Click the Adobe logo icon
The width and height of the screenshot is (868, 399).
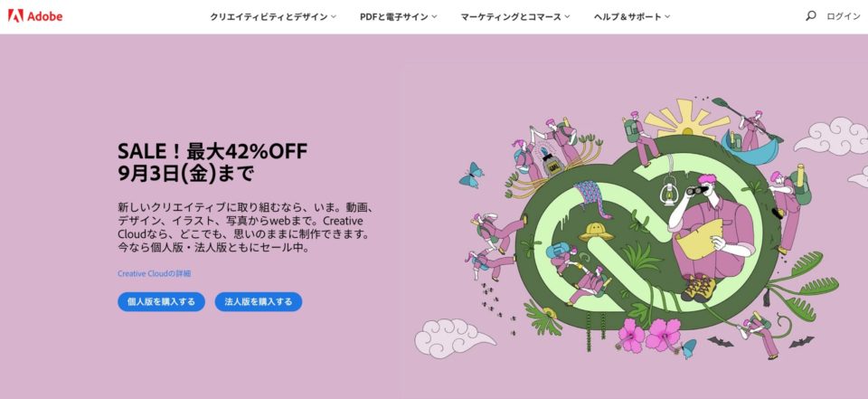[x=15, y=15]
